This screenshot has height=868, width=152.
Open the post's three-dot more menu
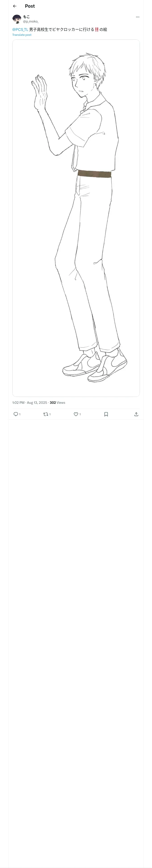pyautogui.click(x=138, y=17)
